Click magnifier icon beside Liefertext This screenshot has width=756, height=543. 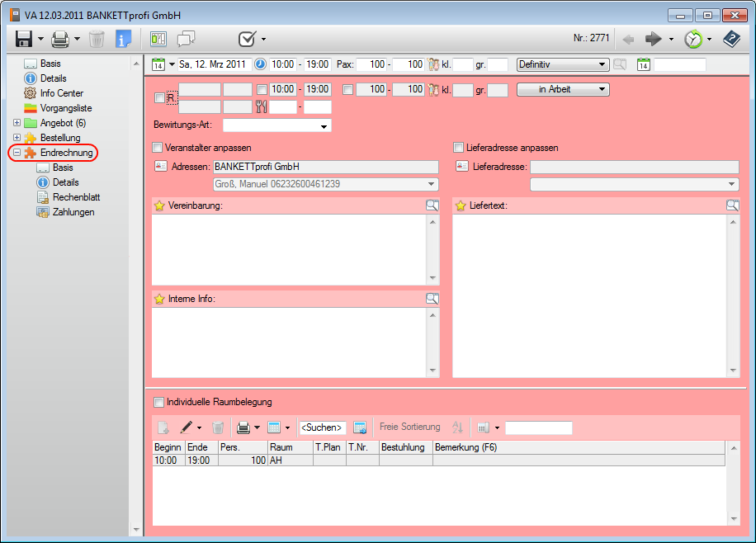732,205
